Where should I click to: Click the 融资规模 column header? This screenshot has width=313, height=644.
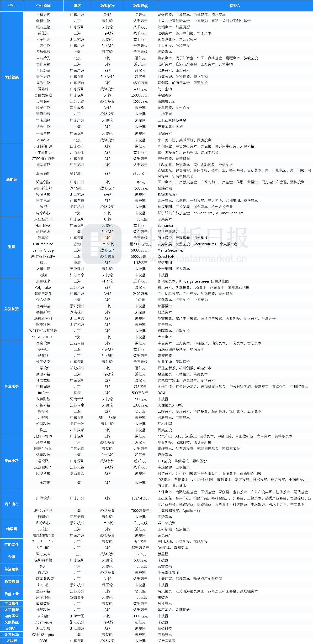(x=140, y=6)
